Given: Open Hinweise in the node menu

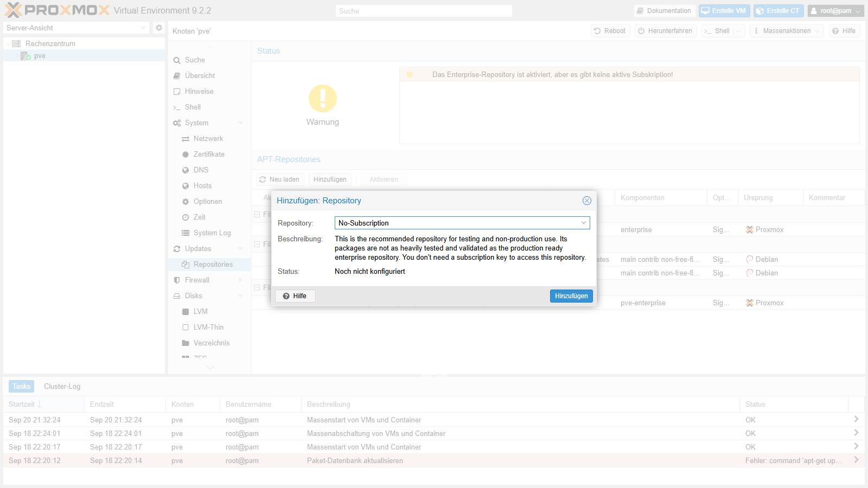Looking at the screenshot, I should pyautogui.click(x=209, y=92).
